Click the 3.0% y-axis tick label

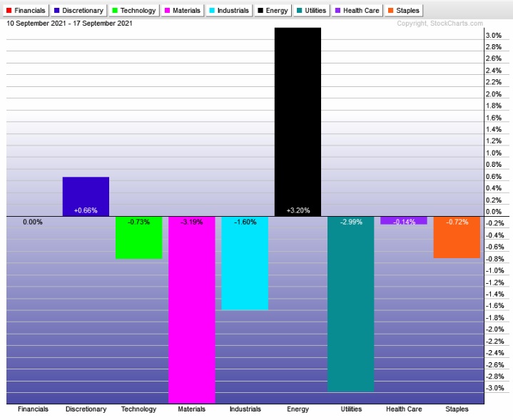click(493, 36)
